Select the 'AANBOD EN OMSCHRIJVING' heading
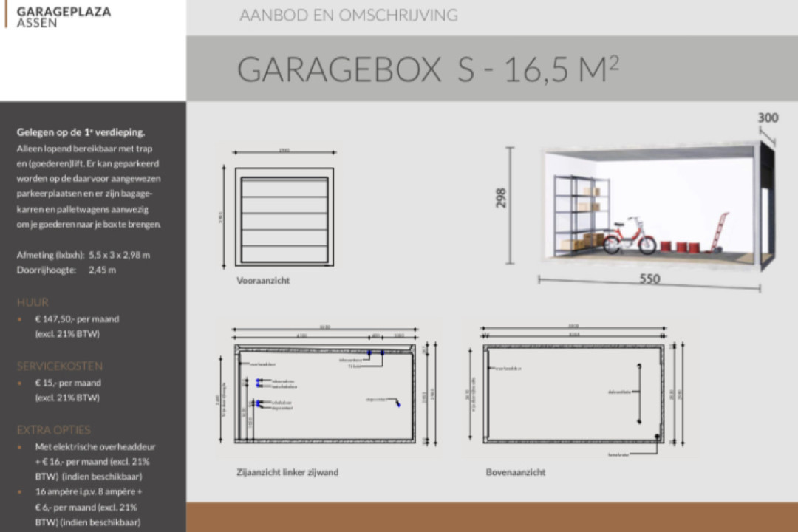This screenshot has width=798, height=532. [349, 16]
